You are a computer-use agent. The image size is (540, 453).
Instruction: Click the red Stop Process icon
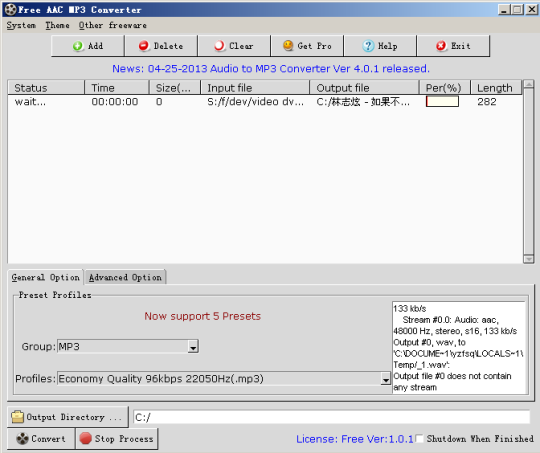pyautogui.click(x=85, y=438)
